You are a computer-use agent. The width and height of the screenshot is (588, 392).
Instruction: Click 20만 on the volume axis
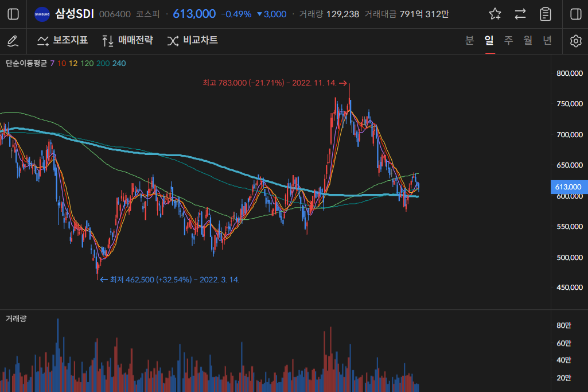click(564, 378)
